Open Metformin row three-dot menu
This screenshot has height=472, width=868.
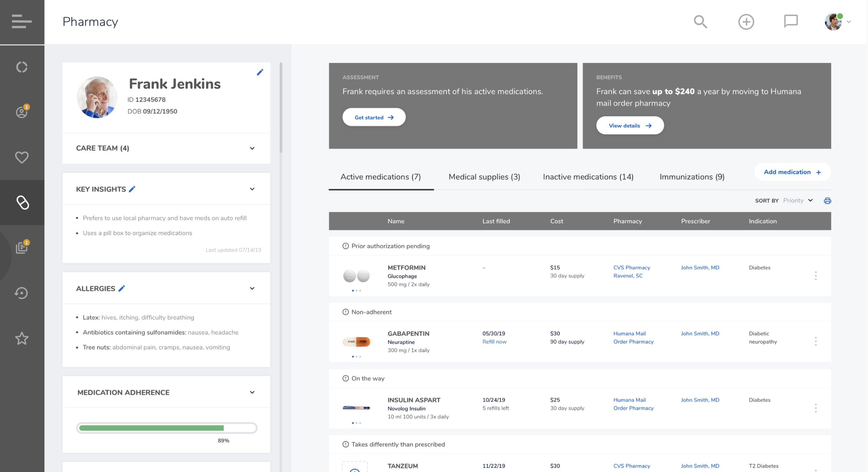coord(816,276)
